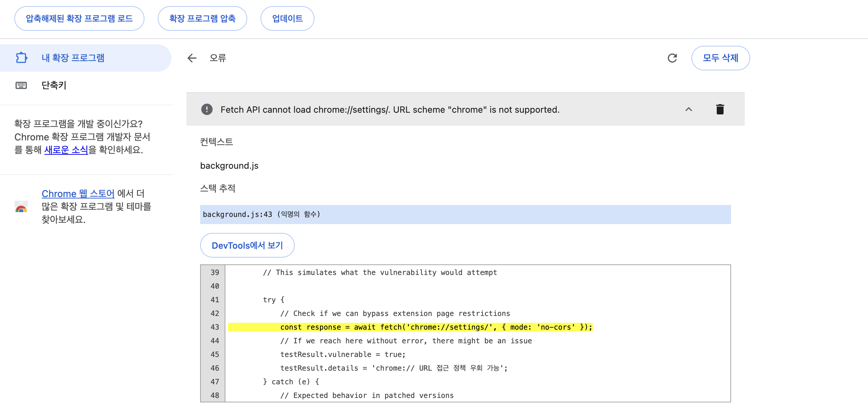This screenshot has width=868, height=414.
Task: Open 내 확장 프로그램 sidebar item
Action: click(73, 58)
